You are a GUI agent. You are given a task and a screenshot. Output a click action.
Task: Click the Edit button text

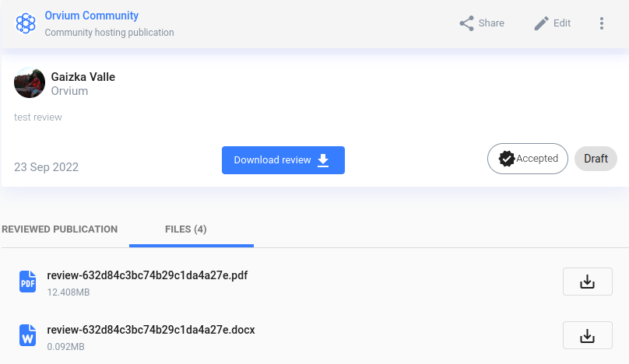[x=561, y=23]
